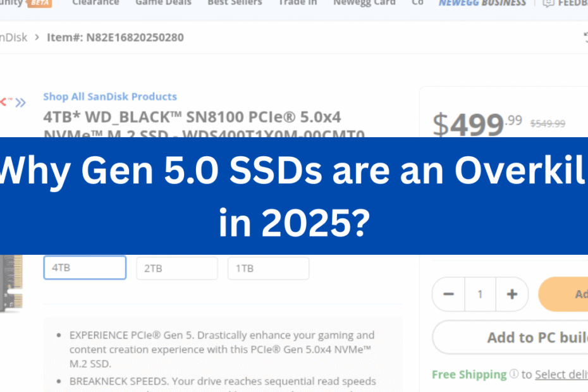Click the EXPERIENCE PCIe Gen 5 bullet text

(x=222, y=349)
